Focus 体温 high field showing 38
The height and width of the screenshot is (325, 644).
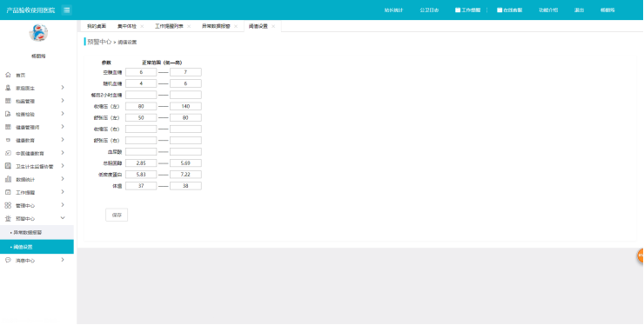[185, 186]
